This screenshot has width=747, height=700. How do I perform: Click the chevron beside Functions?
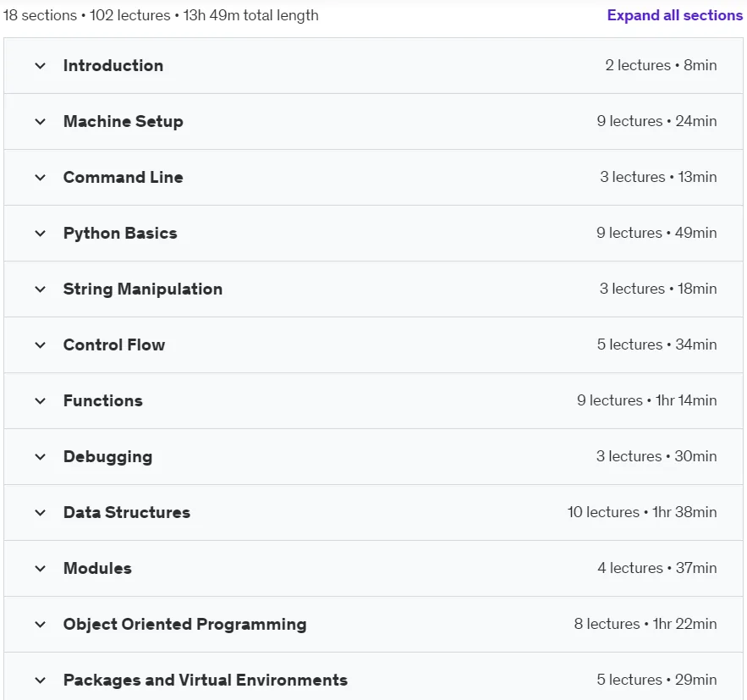(41, 400)
